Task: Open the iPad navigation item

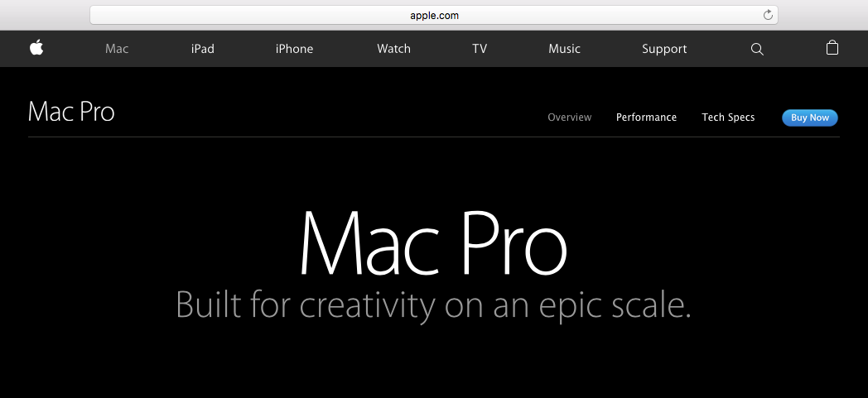Action: (203, 49)
